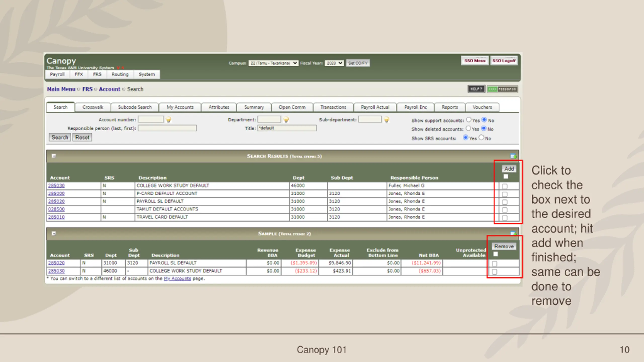This screenshot has height=362, width=644.
Task: Switch to the Summary tab
Action: 254,107
